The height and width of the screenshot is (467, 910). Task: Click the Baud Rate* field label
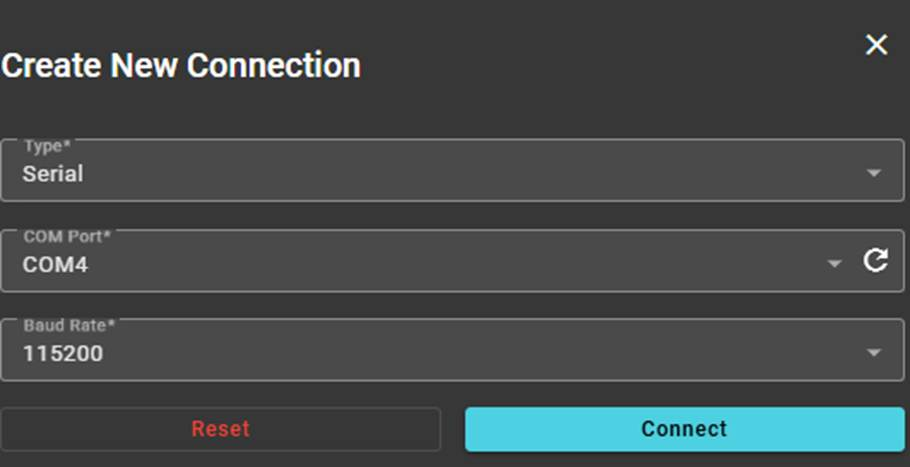pos(66,325)
